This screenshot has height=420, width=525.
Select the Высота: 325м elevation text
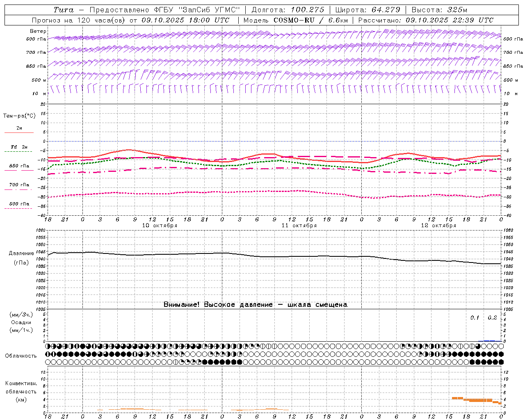[x=439, y=10]
